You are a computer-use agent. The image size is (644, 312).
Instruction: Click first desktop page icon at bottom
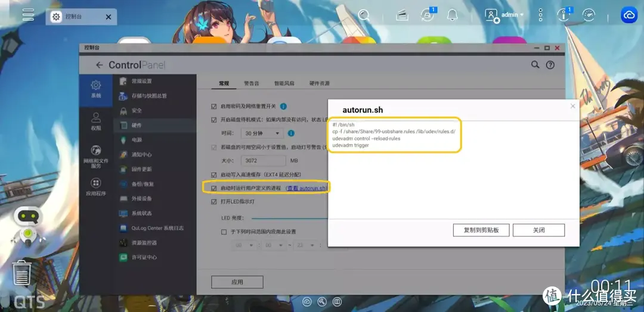pyautogui.click(x=307, y=302)
